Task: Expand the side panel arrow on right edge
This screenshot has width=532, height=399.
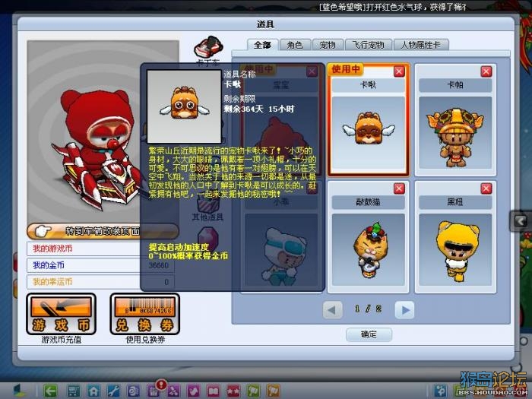Action: [521, 221]
